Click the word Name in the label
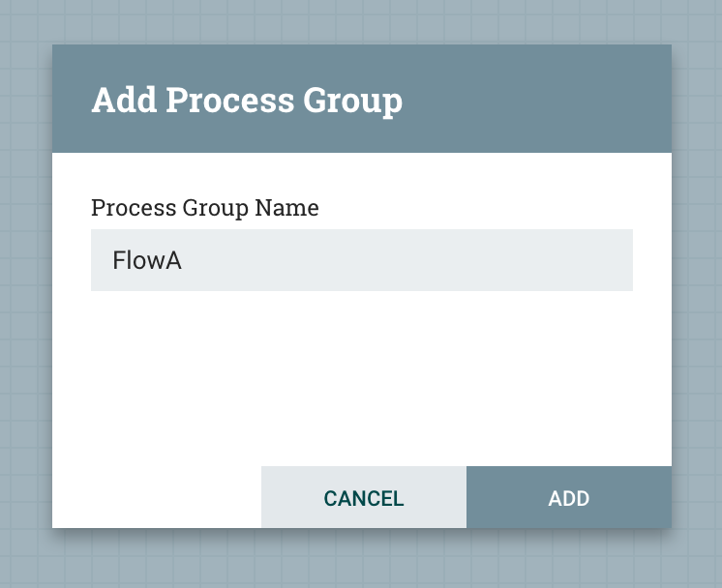This screenshot has height=588, width=722. [287, 207]
